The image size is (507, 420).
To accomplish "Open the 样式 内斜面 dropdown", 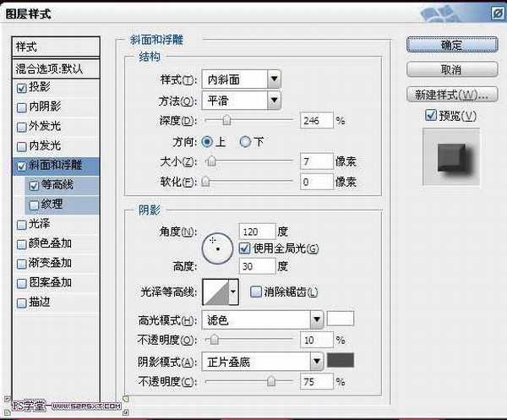I will (243, 79).
